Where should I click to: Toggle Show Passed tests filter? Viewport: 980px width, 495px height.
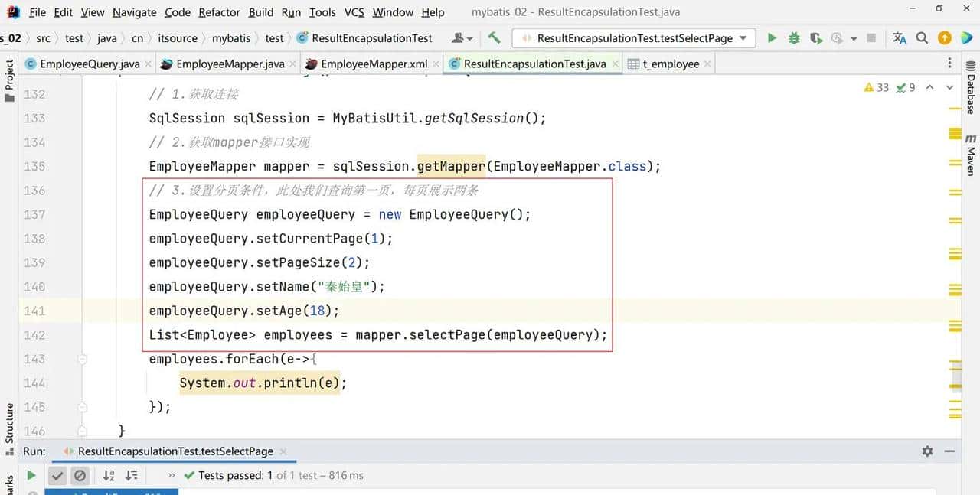57,476
